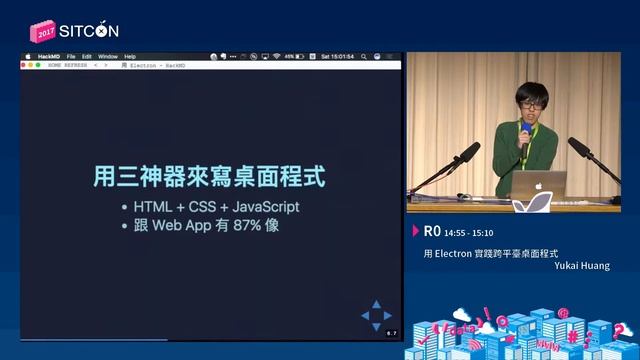This screenshot has height=360, width=640.
Task: Click the Electron - HackMD window title
Action: 153,65
